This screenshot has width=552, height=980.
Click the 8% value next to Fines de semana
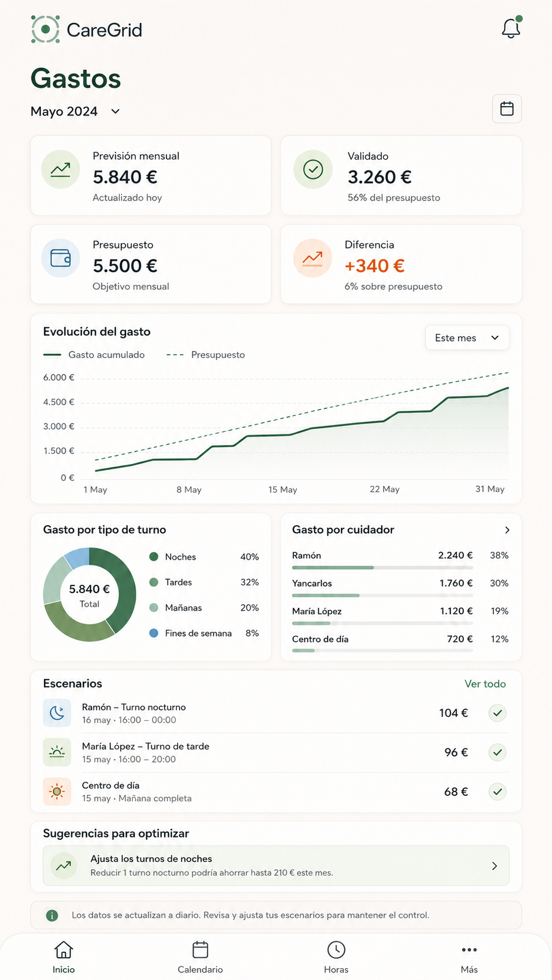pyautogui.click(x=252, y=633)
